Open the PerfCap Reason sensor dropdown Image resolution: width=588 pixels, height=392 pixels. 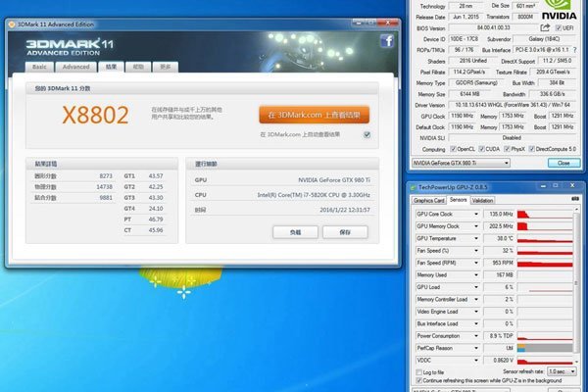click(476, 348)
